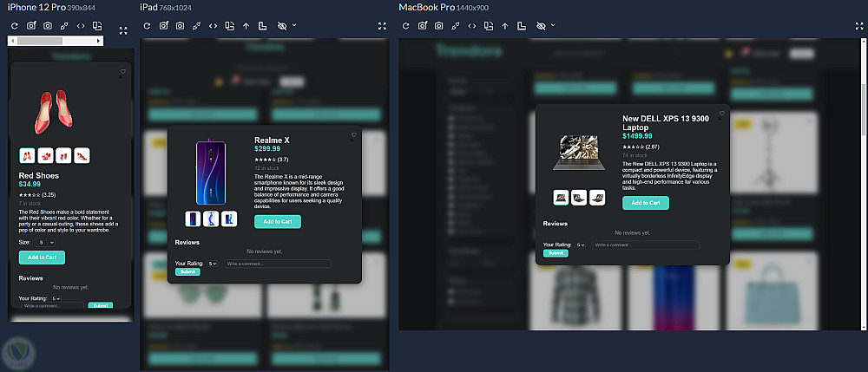
Task: Select the fourth Red Shoes thumbnail
Action: (82, 155)
